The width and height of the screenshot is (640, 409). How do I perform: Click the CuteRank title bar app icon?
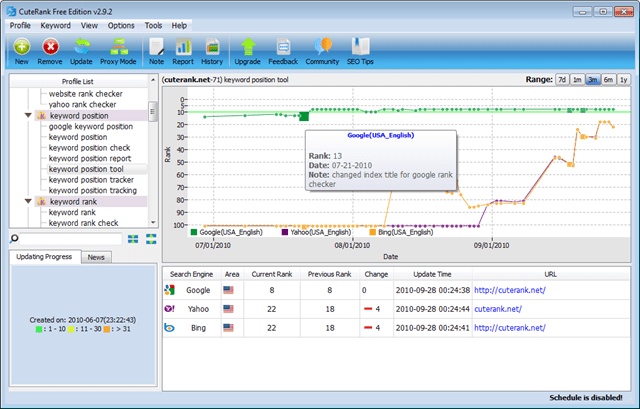11,11
